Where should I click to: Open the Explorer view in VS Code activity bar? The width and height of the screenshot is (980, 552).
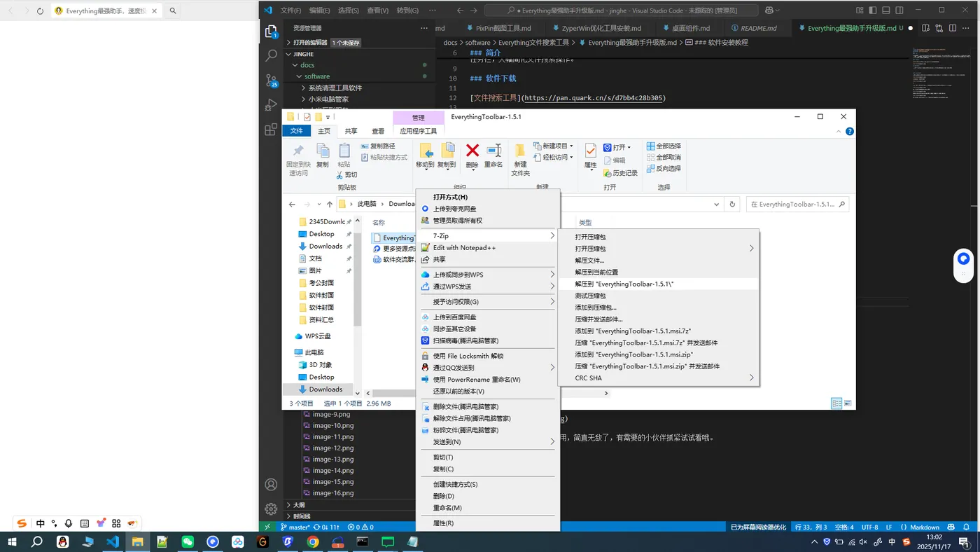271,32
